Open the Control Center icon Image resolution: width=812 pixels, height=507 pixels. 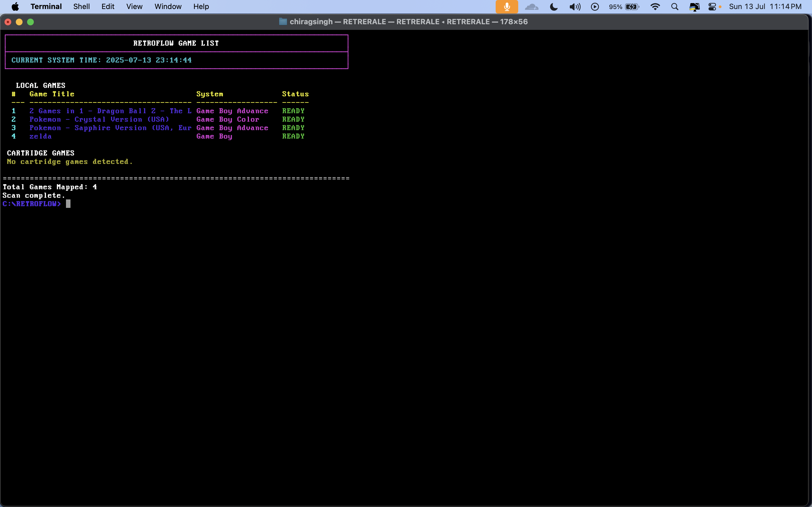click(x=712, y=7)
